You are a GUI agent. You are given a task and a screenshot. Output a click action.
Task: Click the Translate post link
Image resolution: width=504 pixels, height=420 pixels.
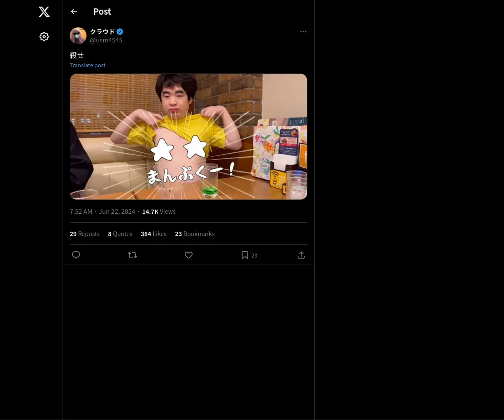(87, 65)
